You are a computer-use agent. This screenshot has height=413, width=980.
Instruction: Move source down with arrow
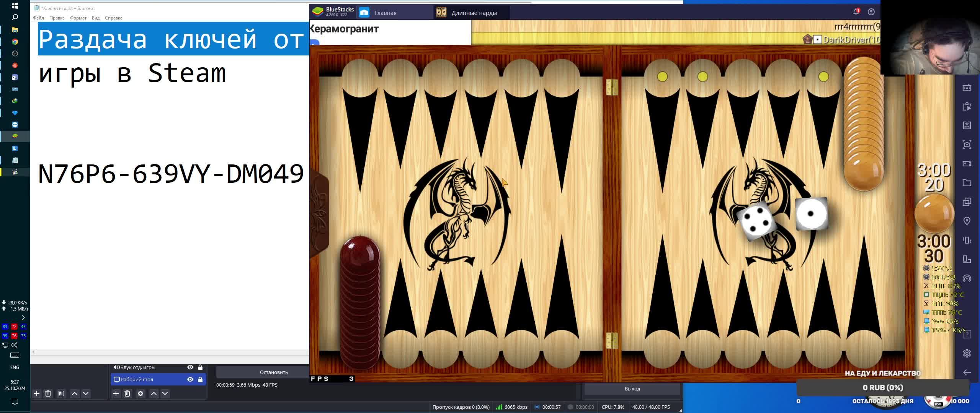coord(165,393)
